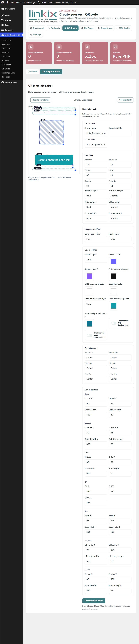Open the Scan background style dropdown
139x644 pixels.
(x=96, y=304)
